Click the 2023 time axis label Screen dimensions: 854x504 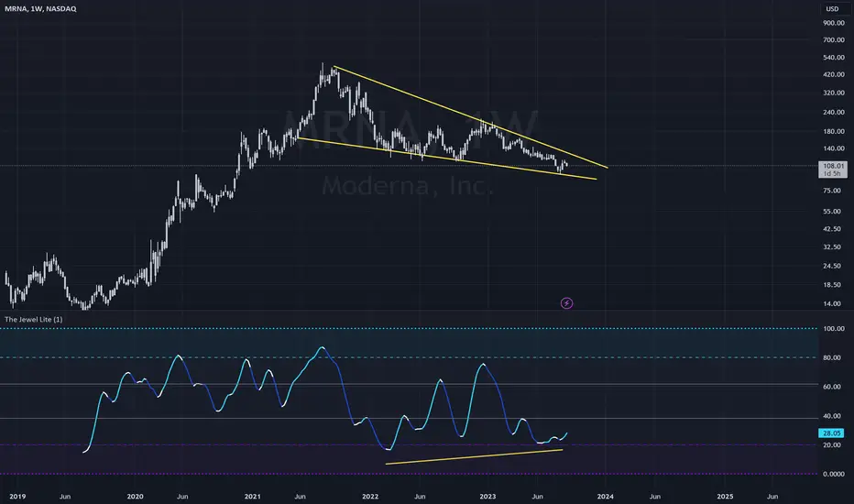coord(487,497)
